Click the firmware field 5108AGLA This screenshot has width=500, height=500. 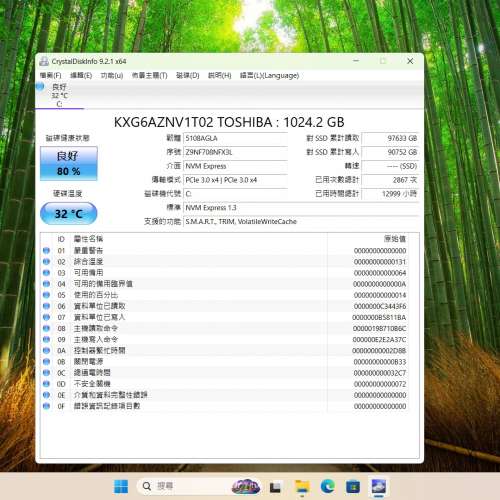click(x=235, y=138)
